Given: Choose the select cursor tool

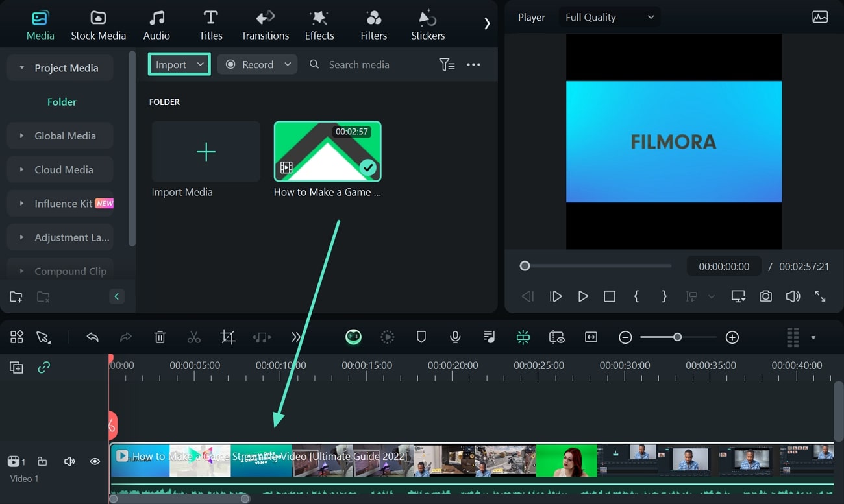Looking at the screenshot, I should coord(43,337).
